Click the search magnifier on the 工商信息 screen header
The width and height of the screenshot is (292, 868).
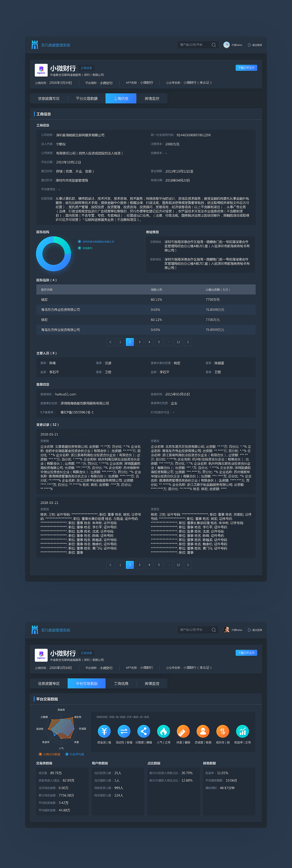[214, 45]
